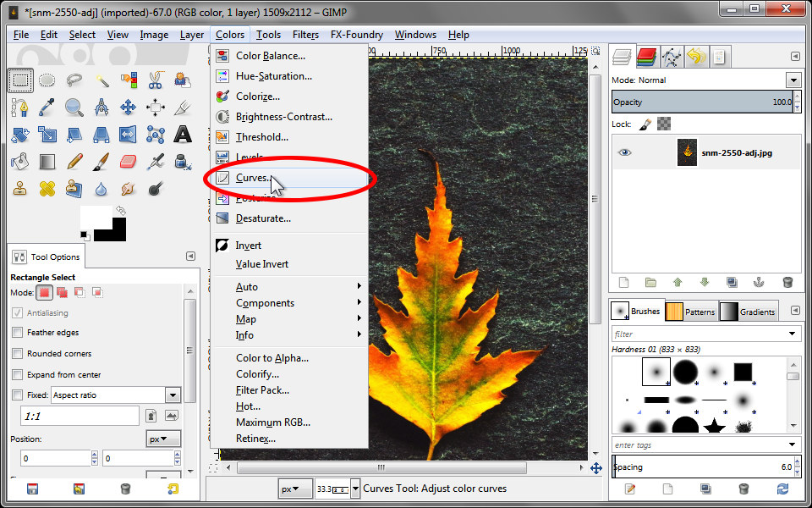Click the snm-2550-adj.jpg layer thumbnail
The image size is (812, 508).
pos(686,153)
